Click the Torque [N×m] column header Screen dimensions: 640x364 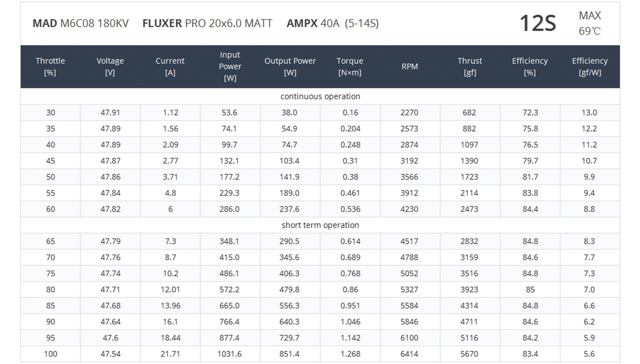coord(350,67)
